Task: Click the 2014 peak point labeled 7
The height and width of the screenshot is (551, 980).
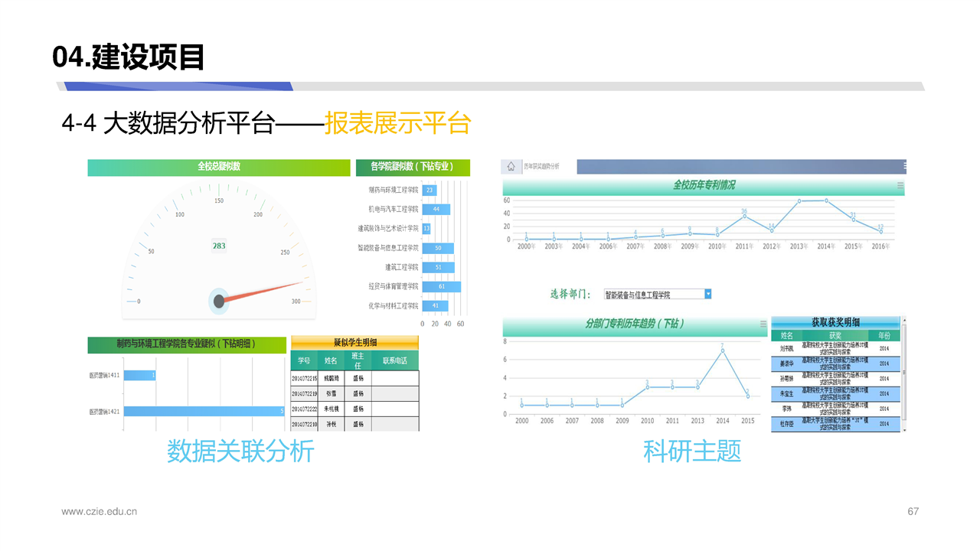Action: pyautogui.click(x=722, y=350)
